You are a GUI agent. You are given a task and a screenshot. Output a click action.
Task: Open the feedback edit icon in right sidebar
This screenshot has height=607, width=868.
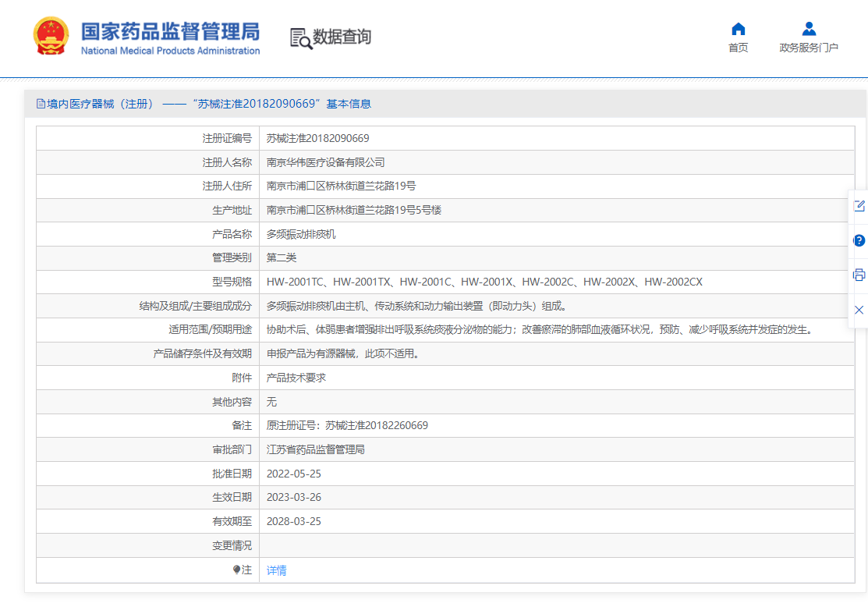(859, 206)
